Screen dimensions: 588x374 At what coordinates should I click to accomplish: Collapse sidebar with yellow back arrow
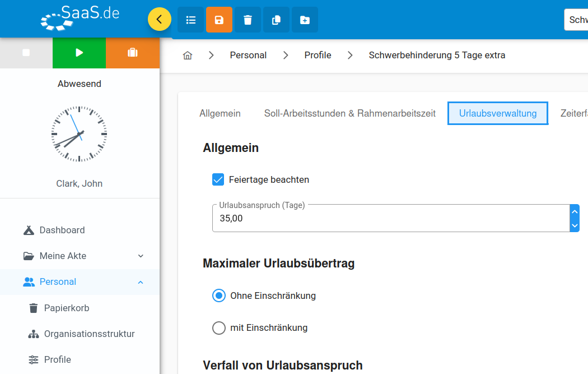[160, 20]
